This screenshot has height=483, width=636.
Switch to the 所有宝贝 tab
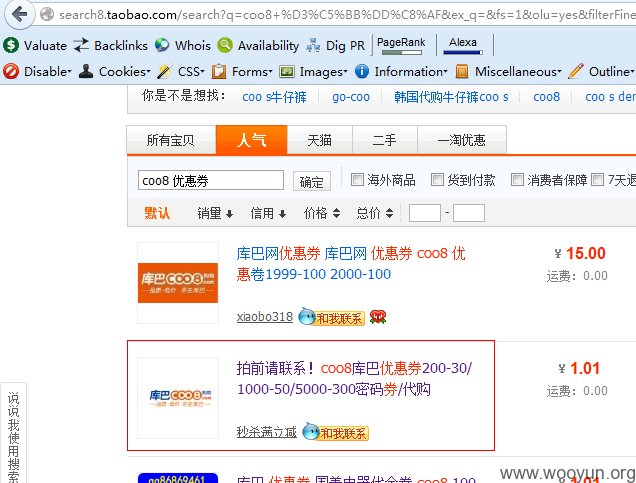(171, 140)
